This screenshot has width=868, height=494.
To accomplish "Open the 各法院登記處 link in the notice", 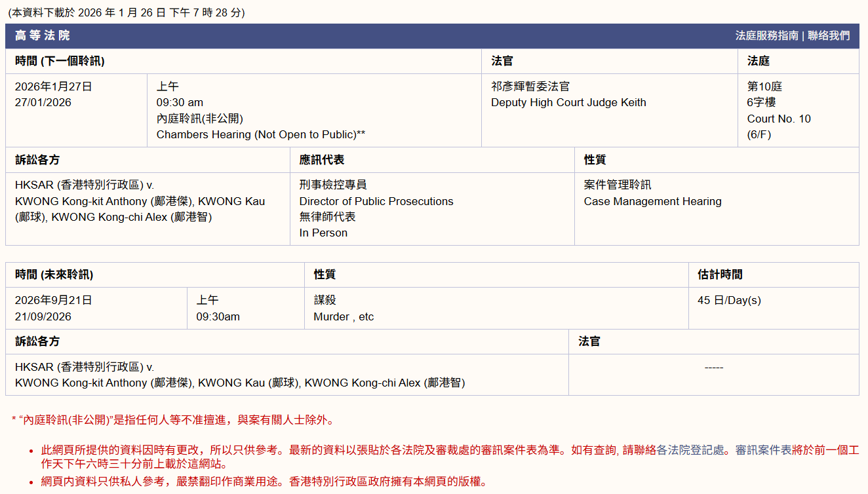I will [691, 450].
